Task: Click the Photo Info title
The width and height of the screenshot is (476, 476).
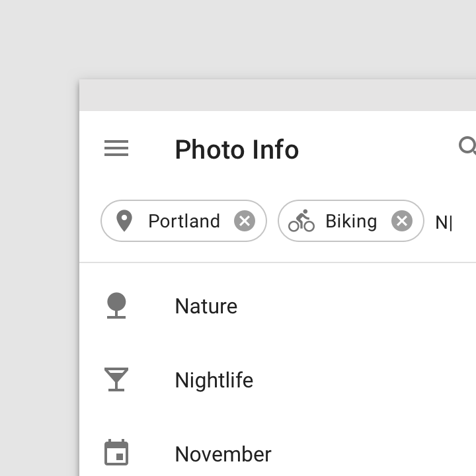Action: [x=237, y=149]
